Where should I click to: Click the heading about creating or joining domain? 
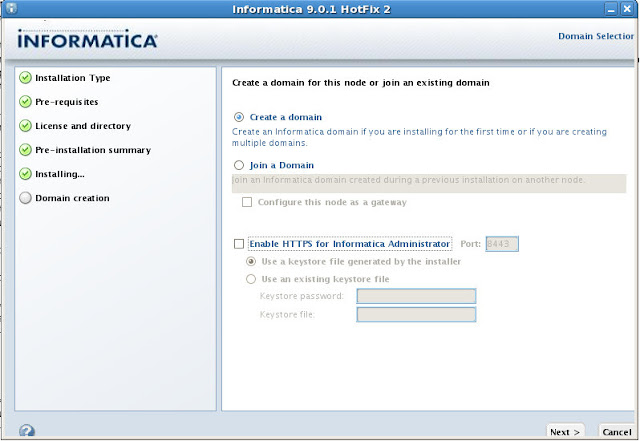[361, 83]
